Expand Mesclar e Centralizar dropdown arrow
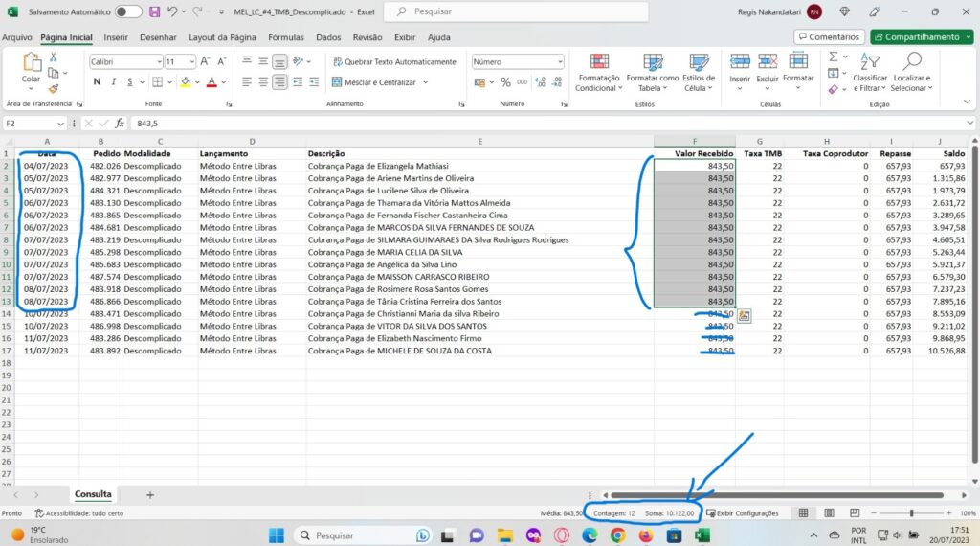 tap(426, 82)
